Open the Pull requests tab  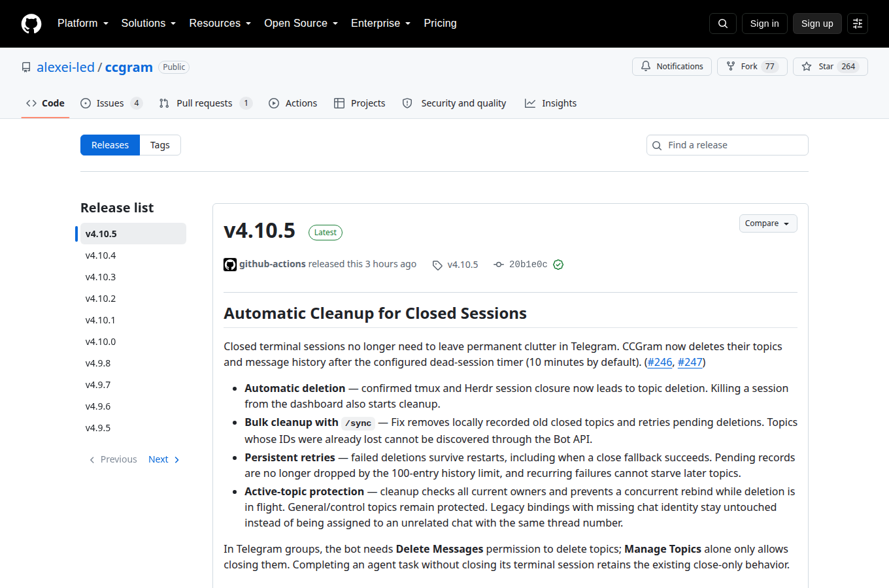tap(205, 103)
